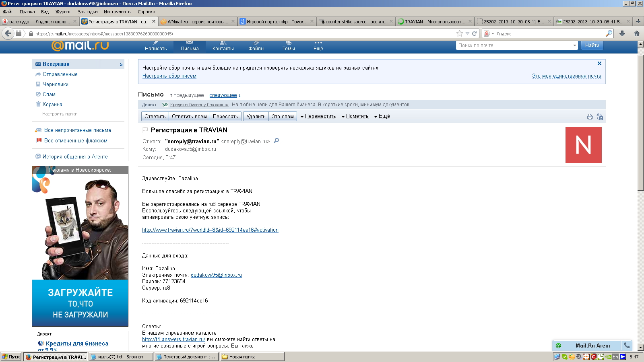Image resolution: width=644 pixels, height=362 pixels.
Task: Click the sender avatar N thumbnail
Action: (x=583, y=145)
